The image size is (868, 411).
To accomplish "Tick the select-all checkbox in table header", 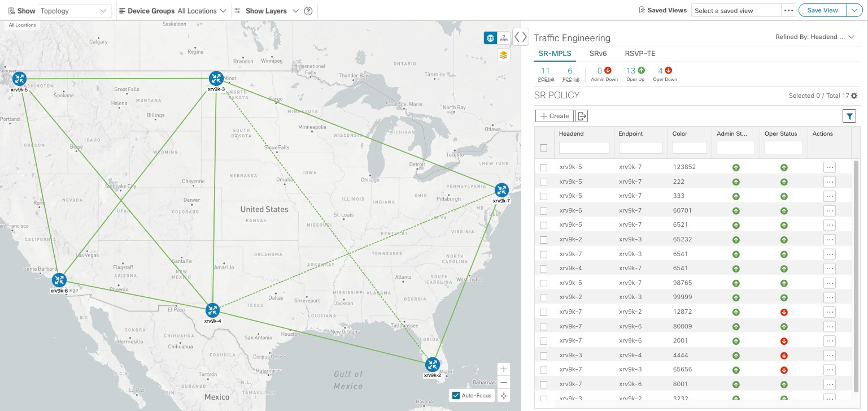I will 543,148.
